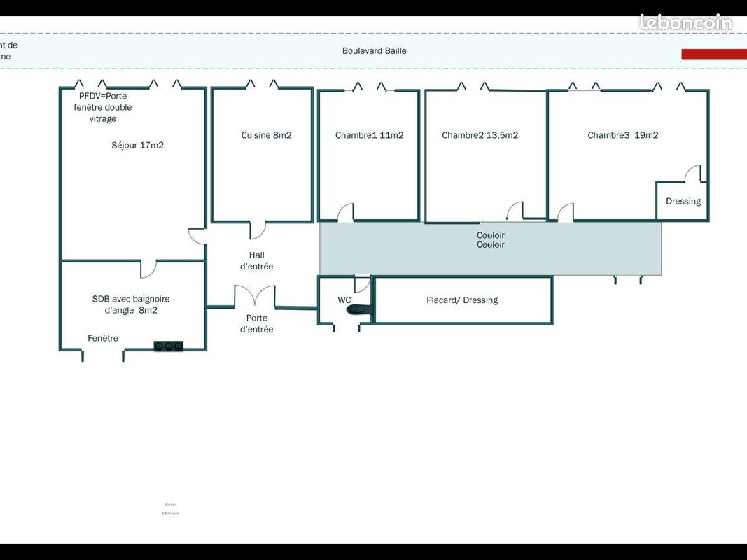
Task: Select the "Hall d'entrée" label
Action: click(257, 261)
